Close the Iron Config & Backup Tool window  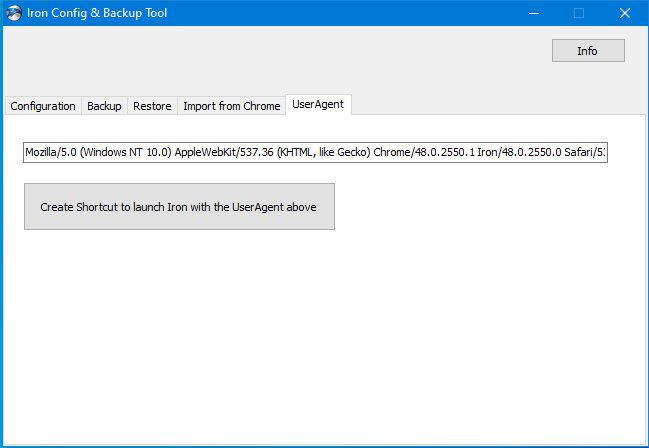point(625,13)
